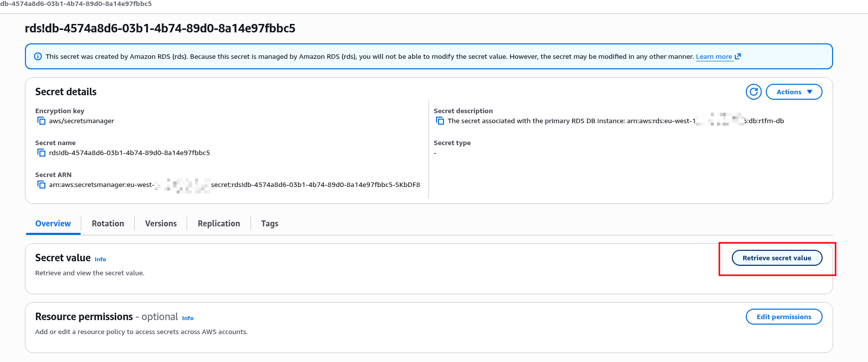Click the breadcrumb text at the page top

76,4
